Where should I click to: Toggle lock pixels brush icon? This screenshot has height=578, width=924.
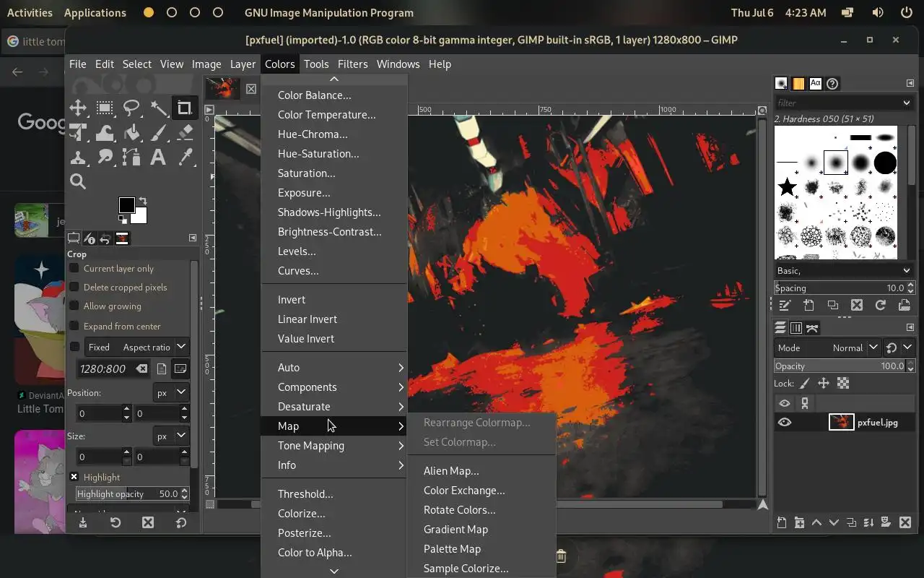coord(805,384)
